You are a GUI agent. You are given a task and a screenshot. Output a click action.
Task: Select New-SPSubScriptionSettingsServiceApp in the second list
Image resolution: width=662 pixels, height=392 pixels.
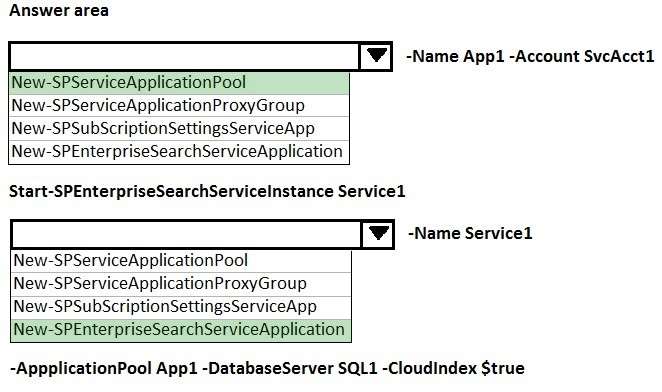(181, 307)
